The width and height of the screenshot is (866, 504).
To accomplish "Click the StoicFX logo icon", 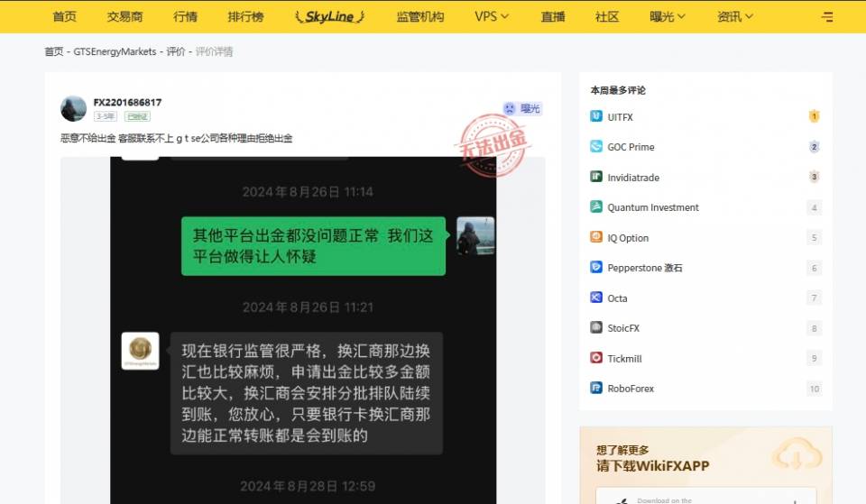I will (x=596, y=327).
